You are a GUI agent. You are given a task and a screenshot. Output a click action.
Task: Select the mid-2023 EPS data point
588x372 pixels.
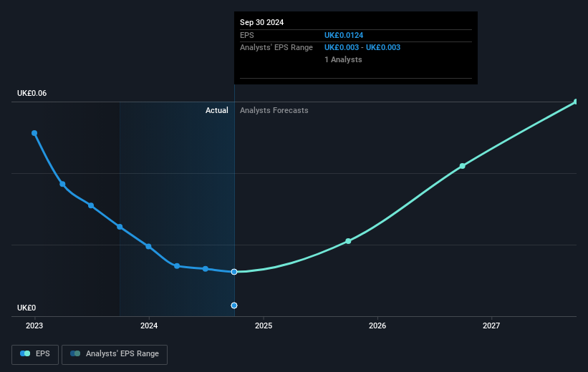[91, 205]
